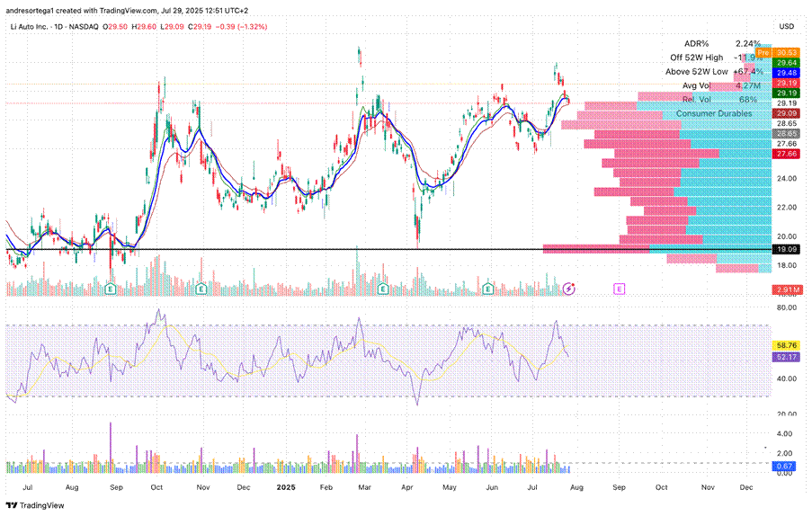Click the −0.39 (−1.32%) change value
The width and height of the screenshot is (812, 516).
pos(241,26)
